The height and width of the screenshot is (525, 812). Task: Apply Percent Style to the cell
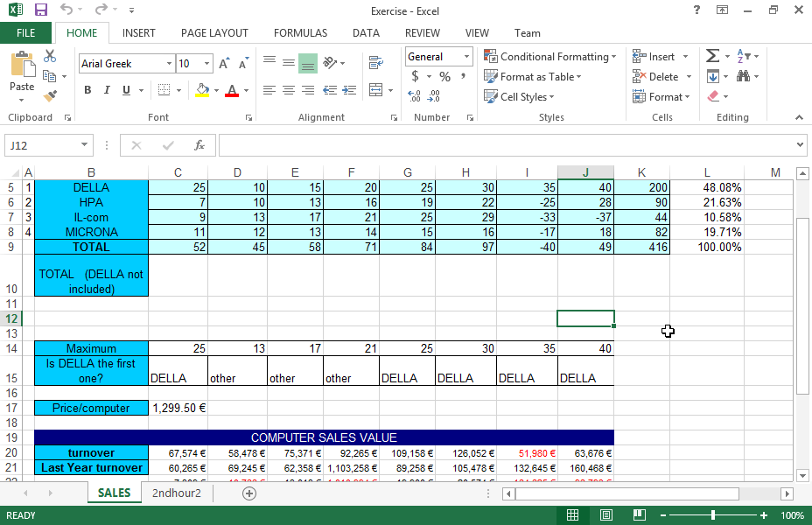tap(444, 77)
